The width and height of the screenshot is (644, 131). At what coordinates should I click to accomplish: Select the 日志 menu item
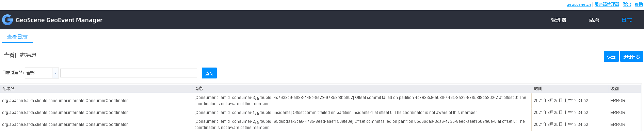pyautogui.click(x=627, y=20)
